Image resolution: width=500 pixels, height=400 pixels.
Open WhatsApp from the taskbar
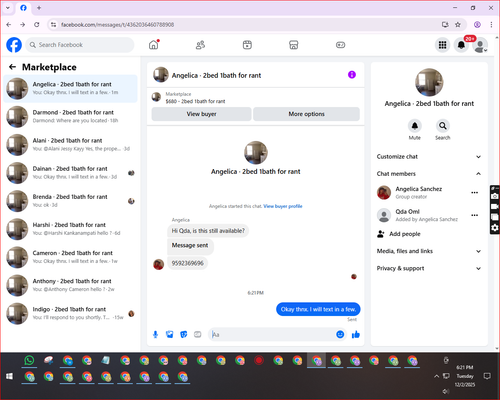(29, 360)
